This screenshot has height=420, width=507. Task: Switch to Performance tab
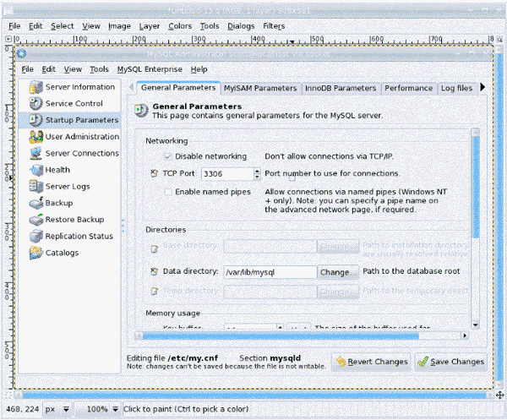click(408, 88)
